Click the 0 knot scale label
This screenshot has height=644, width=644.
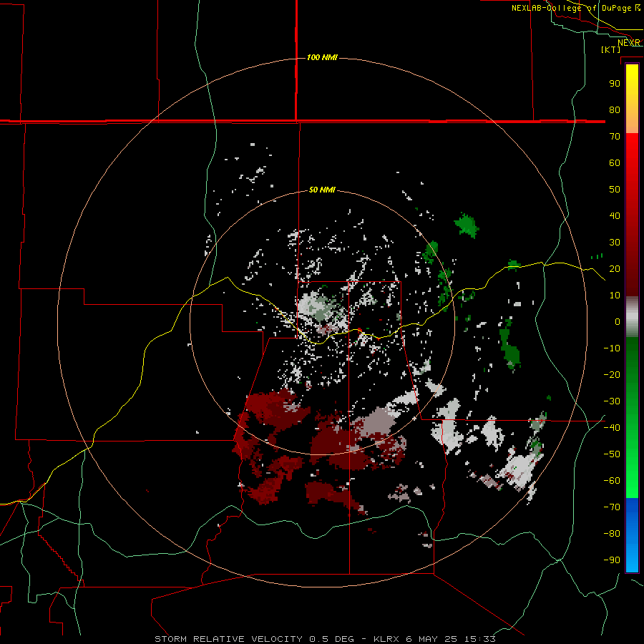618,321
